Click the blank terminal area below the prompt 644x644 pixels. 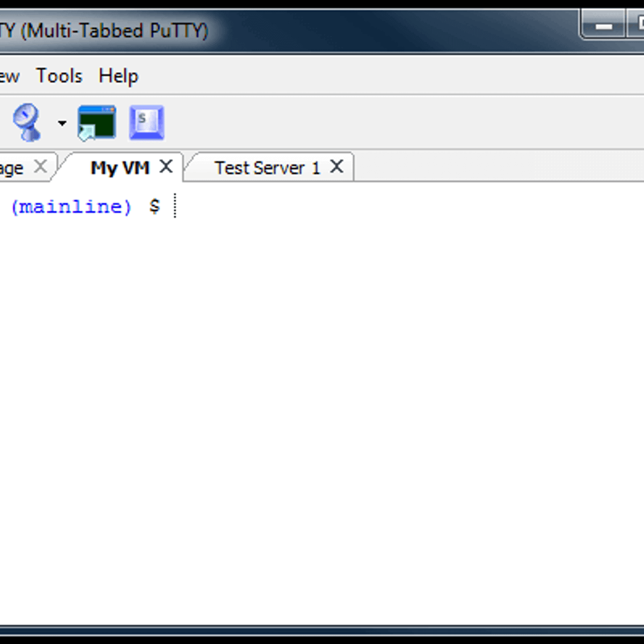coord(322,402)
